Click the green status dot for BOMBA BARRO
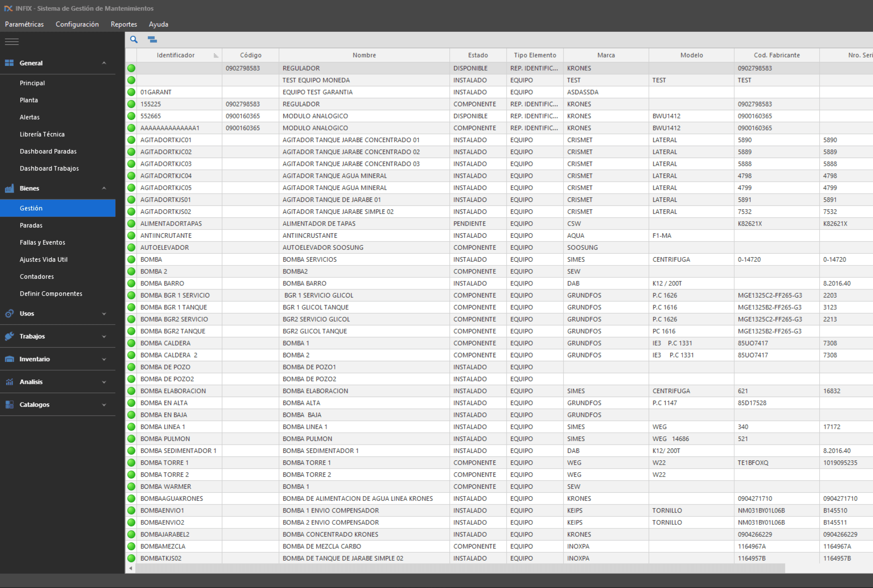This screenshot has height=588, width=873. [131, 283]
